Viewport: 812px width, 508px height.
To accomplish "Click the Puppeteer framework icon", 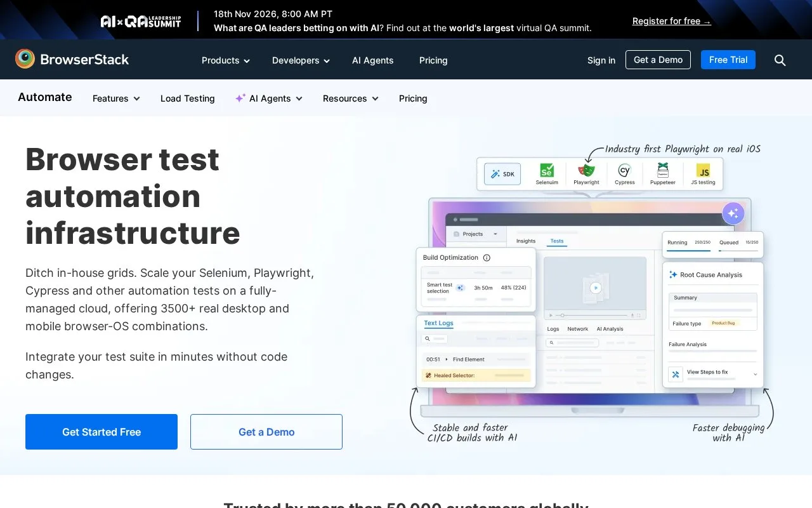I will 663,170.
